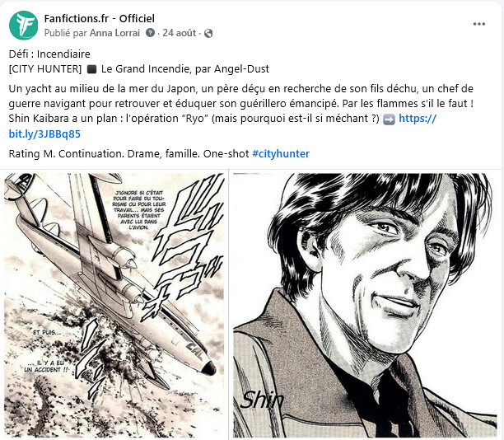Click the black square emoji after [CITY HUNTER]
This screenshot has height=440, width=504.
pyautogui.click(x=91, y=69)
